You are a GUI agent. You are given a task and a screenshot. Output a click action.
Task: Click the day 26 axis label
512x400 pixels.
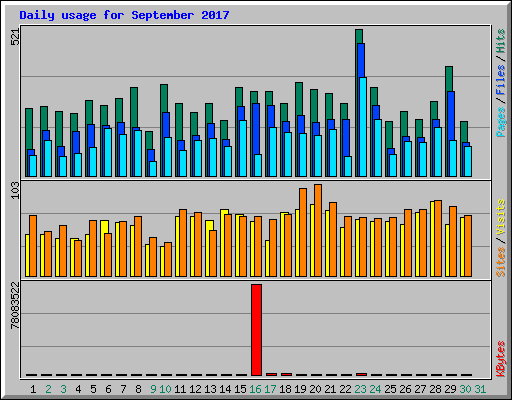405,389
